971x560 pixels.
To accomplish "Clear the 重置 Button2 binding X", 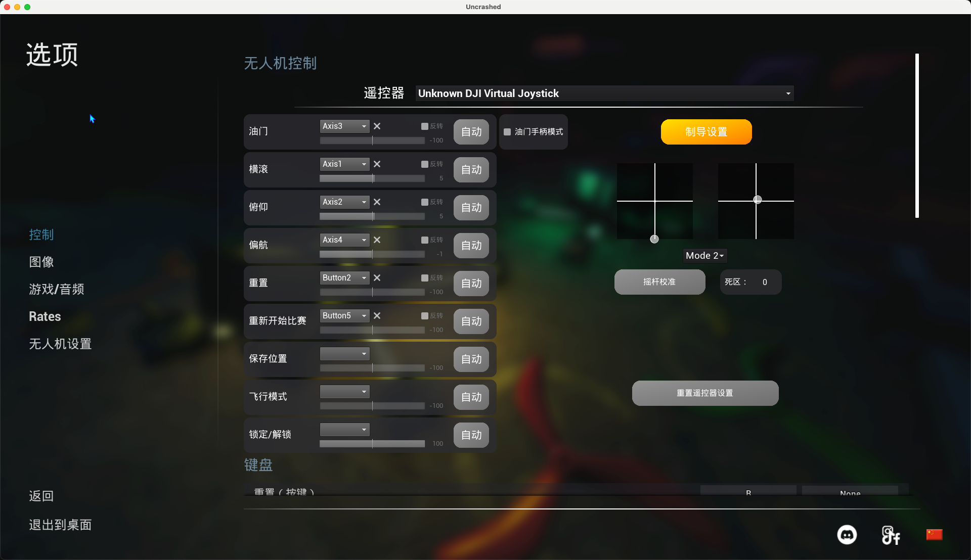I will 377,278.
